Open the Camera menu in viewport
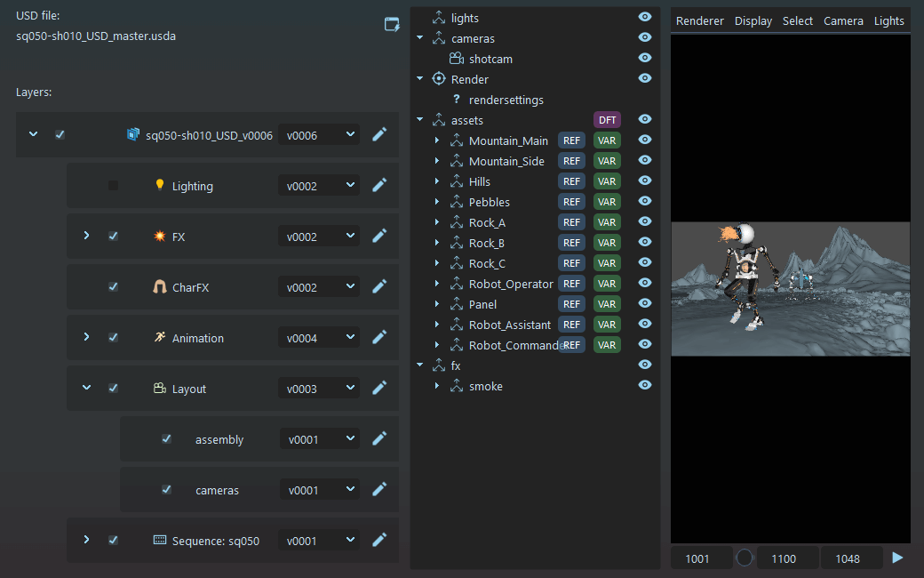The height and width of the screenshot is (578, 924). 842,20
